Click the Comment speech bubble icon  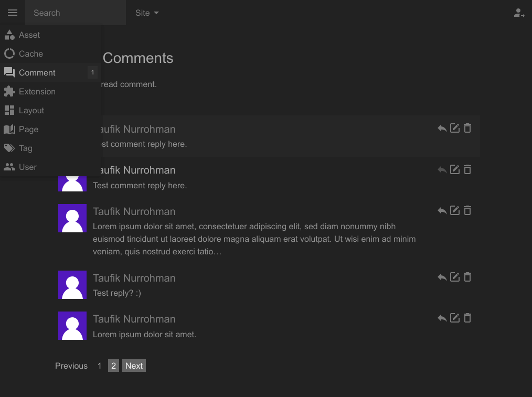tap(9, 73)
